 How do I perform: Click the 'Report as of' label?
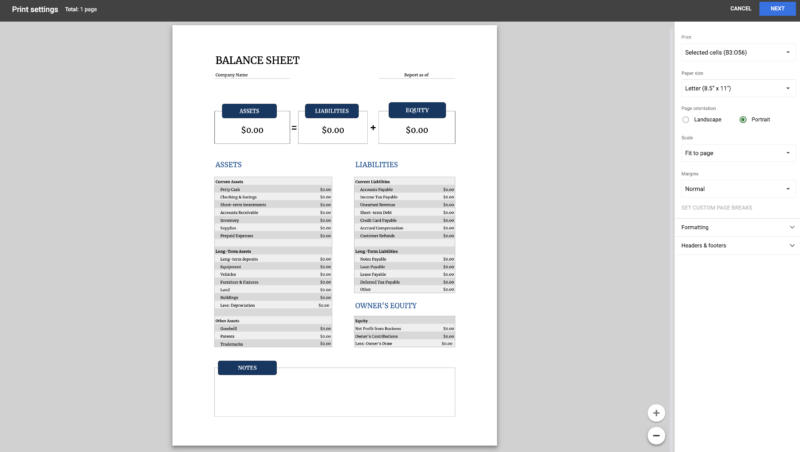[416, 75]
